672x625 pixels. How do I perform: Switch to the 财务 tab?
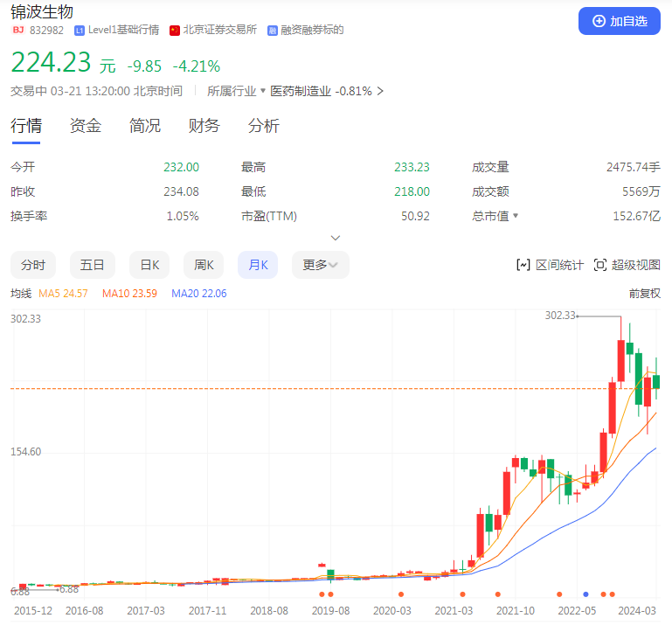204,126
